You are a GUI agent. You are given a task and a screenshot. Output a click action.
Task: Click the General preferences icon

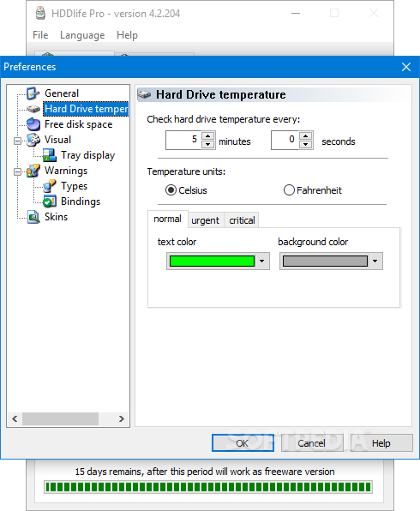coord(33,93)
